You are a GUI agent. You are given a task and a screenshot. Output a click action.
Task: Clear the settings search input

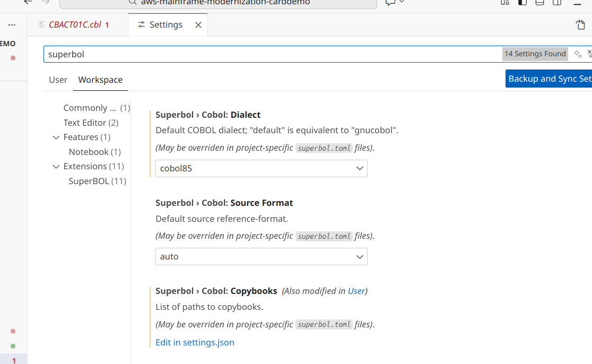589,54
